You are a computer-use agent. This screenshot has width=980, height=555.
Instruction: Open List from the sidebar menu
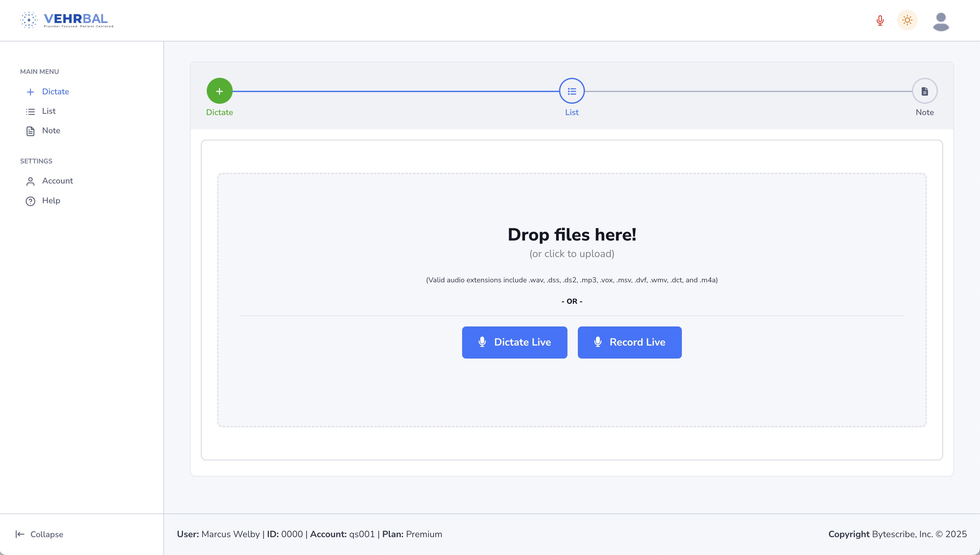point(49,111)
